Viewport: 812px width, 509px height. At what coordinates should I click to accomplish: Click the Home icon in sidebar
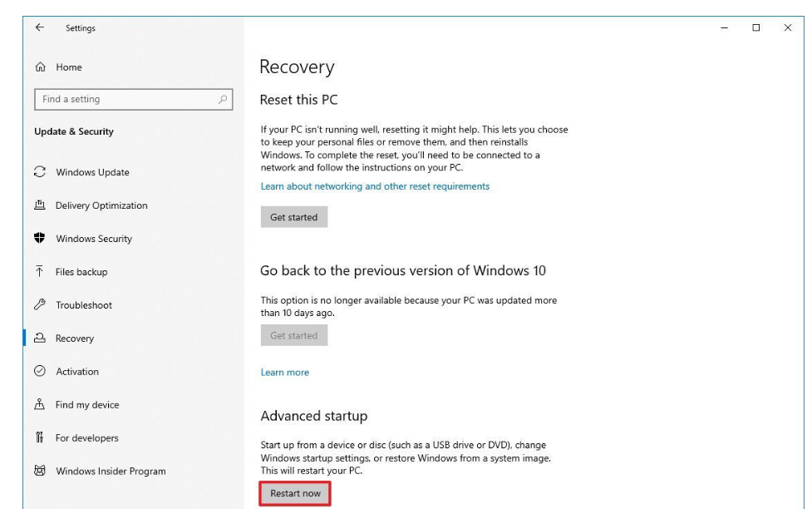[39, 67]
